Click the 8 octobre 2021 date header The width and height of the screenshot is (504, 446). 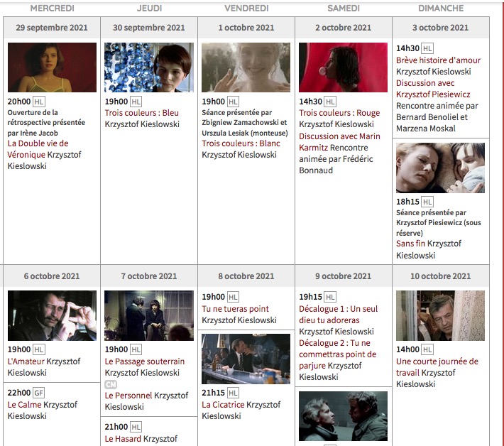246,276
